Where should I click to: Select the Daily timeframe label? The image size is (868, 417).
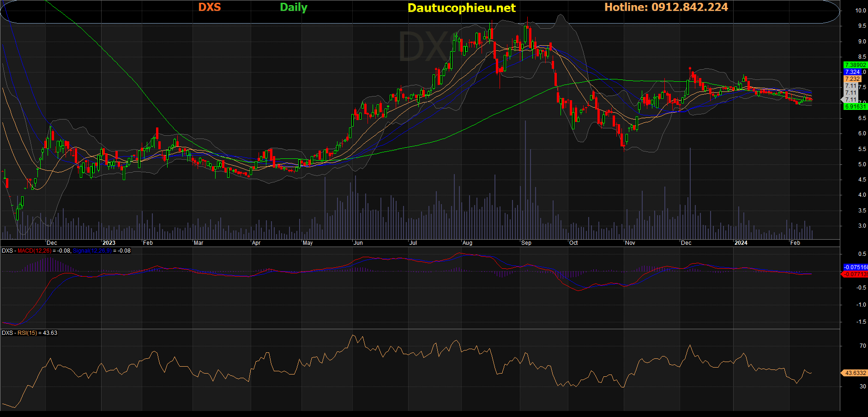click(x=293, y=7)
